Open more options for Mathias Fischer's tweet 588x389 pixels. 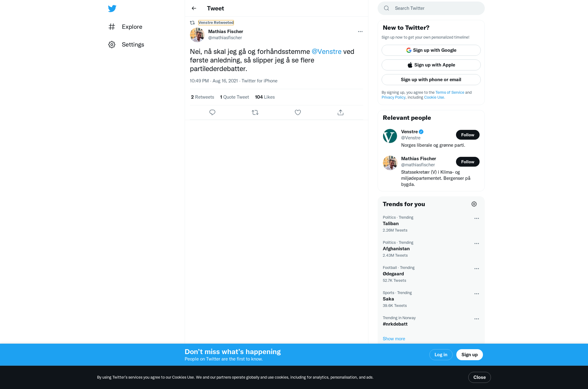point(360,32)
